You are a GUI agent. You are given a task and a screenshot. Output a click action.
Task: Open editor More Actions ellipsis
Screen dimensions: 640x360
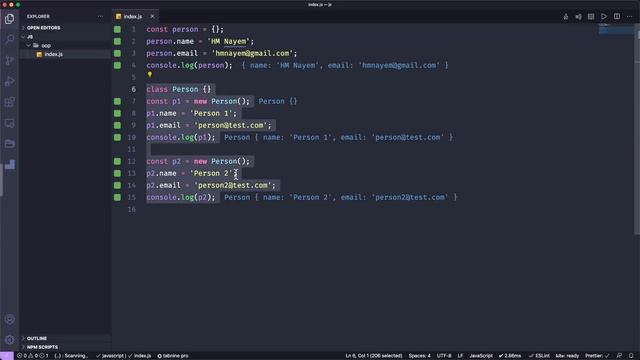629,17
